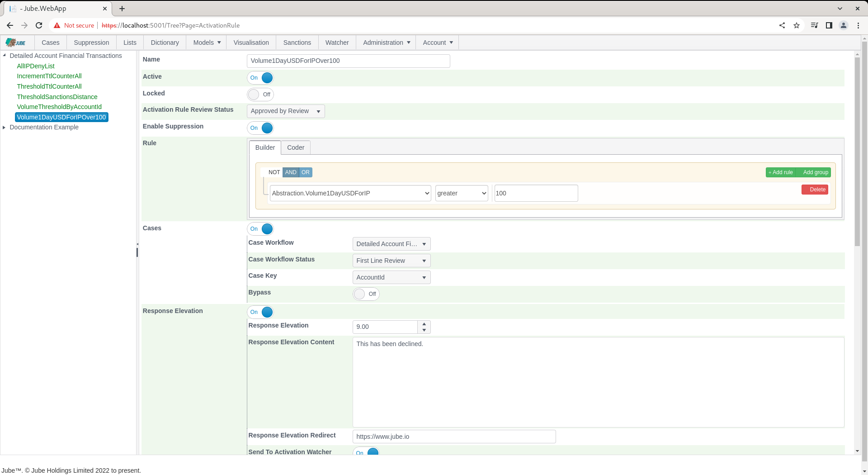
Task: Select AllIPDenyList in the tree
Action: [x=36, y=66]
